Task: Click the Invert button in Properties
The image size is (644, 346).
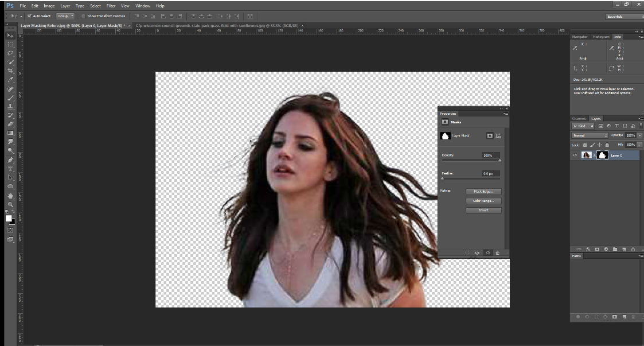Action: [483, 210]
